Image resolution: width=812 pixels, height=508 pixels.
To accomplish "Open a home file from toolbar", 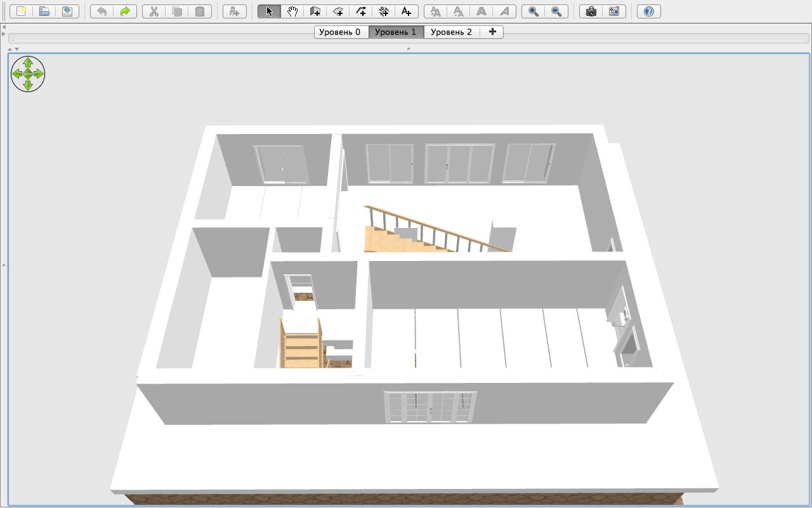I will click(x=44, y=11).
